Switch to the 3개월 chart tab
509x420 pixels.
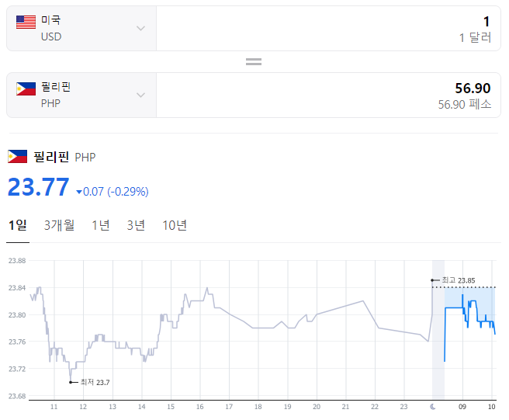[x=59, y=225]
